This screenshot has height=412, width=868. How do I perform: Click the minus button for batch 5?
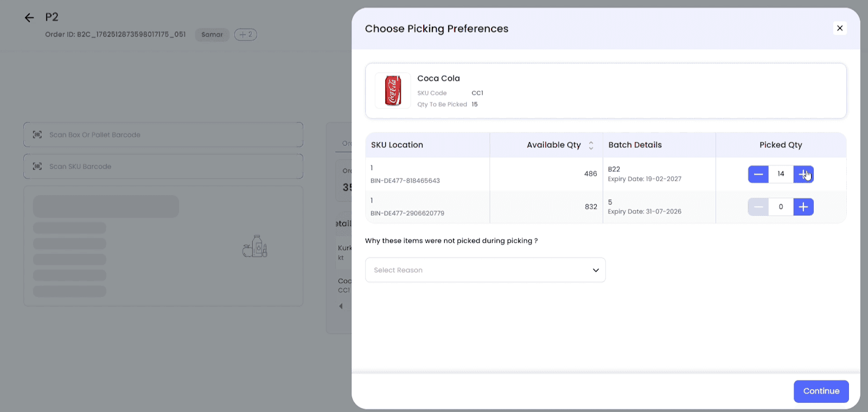[758, 207]
